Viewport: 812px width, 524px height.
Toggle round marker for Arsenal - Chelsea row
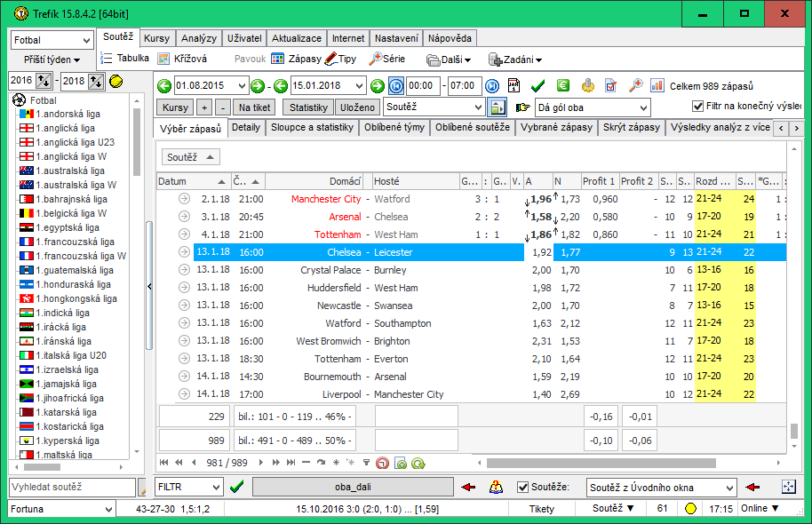(x=184, y=217)
